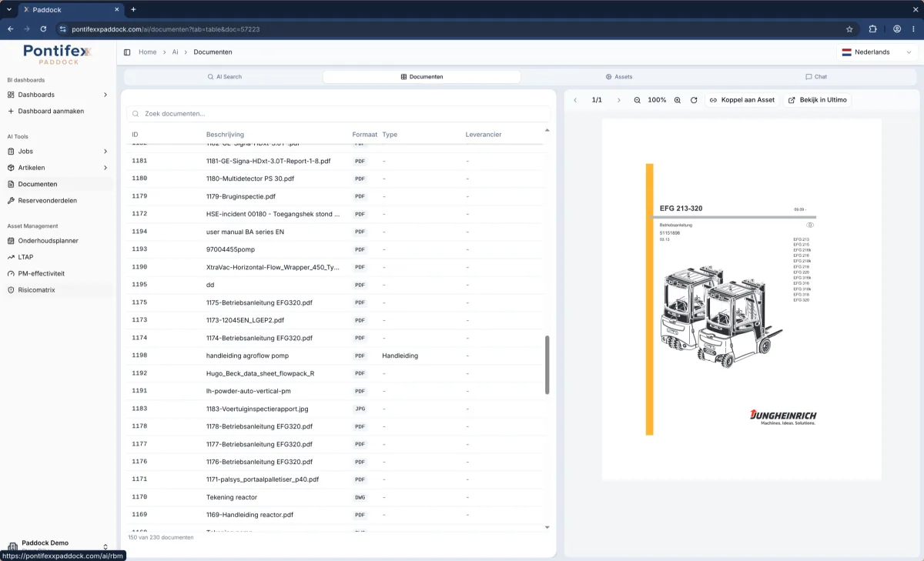Expand the Artikelen submenu
Image resolution: width=924 pixels, height=561 pixels.
click(105, 168)
